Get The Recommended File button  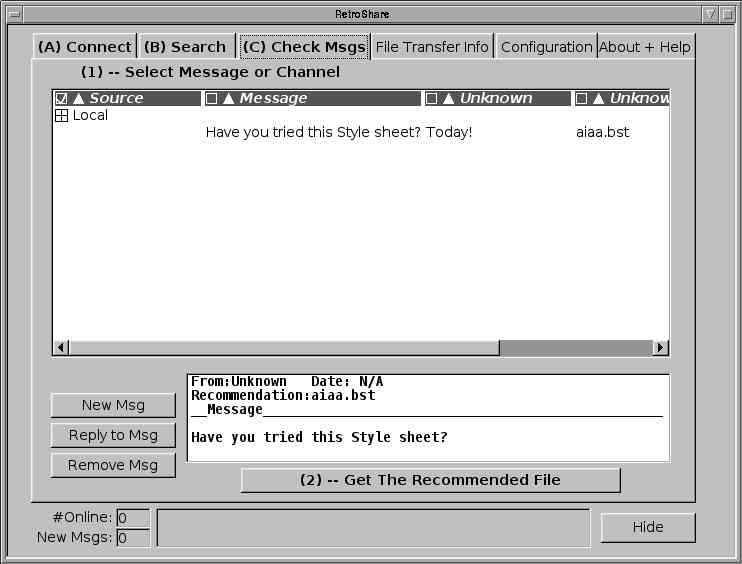[430, 480]
